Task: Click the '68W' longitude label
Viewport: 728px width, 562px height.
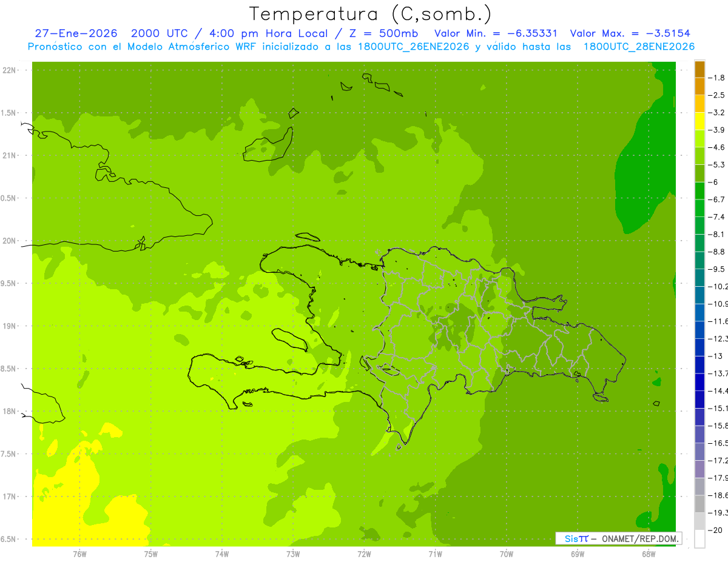Action: (649, 553)
